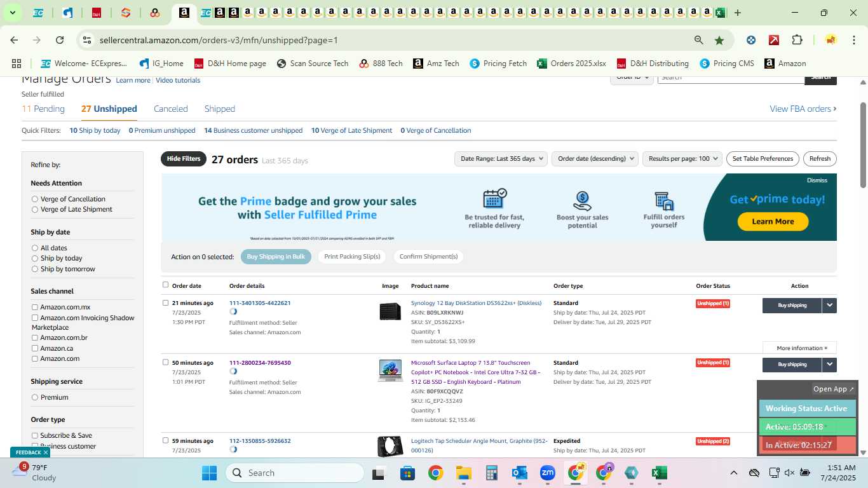Expand Buy shipping arrow for Synology order
Screen dimensions: 868x488
pos(829,305)
